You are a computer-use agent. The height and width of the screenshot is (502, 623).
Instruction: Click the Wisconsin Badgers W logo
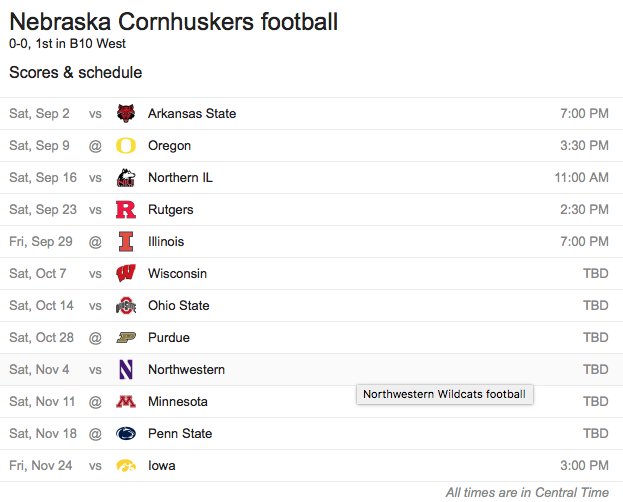click(126, 273)
